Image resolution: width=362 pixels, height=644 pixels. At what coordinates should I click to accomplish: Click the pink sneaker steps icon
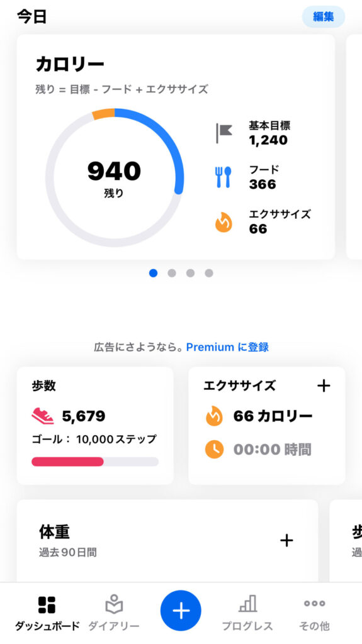point(43,416)
